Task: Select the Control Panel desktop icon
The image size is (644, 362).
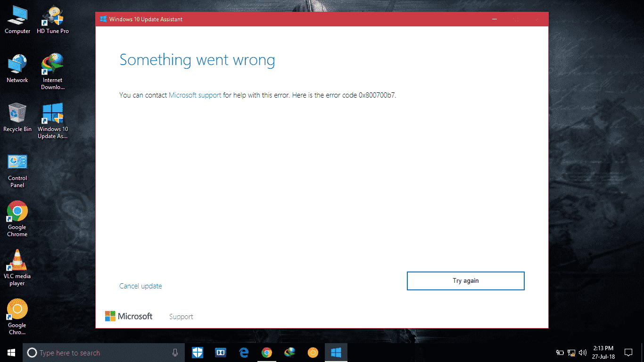Action: pos(17,170)
